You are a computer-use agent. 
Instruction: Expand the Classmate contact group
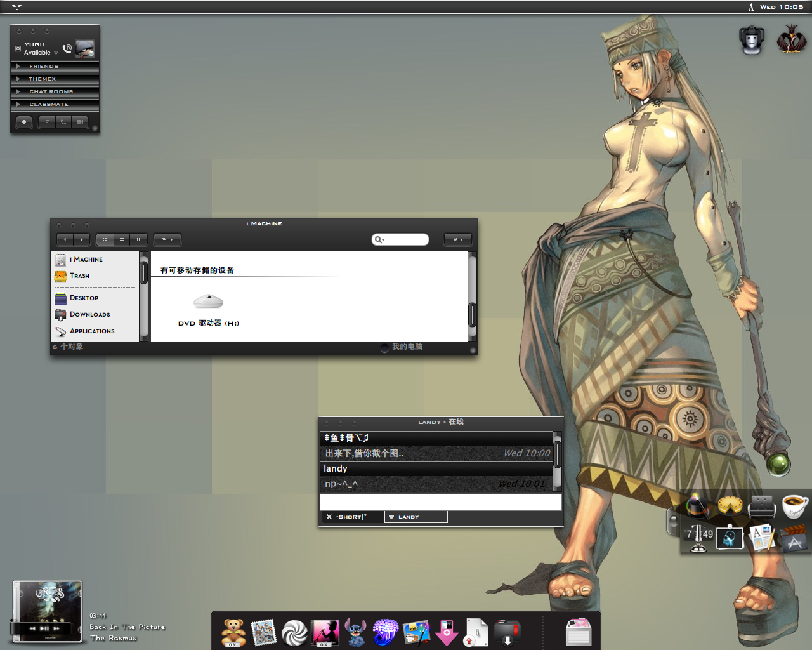tap(55, 104)
